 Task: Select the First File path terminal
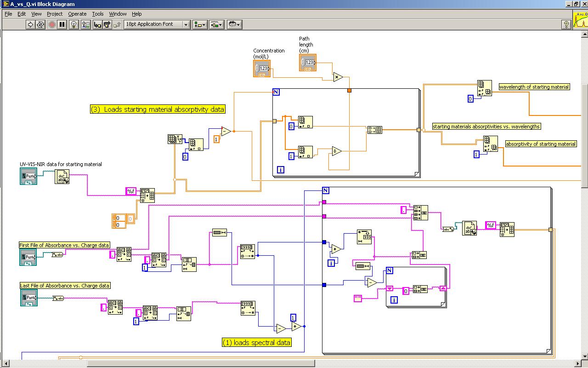[x=28, y=257]
